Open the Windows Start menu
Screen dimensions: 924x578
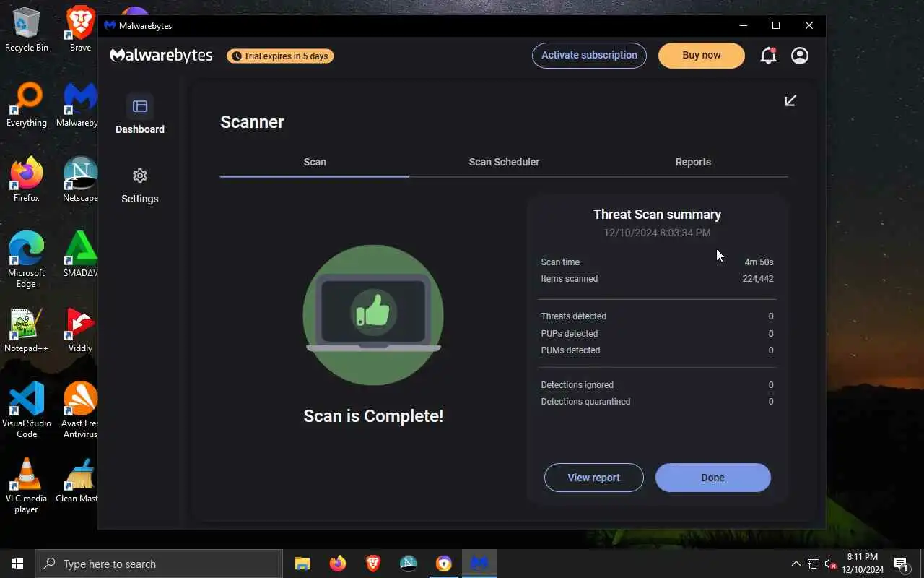click(17, 564)
